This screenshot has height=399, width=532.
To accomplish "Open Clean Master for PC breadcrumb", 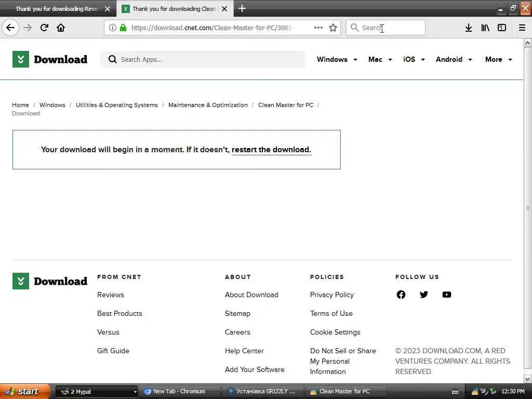I will click(285, 105).
